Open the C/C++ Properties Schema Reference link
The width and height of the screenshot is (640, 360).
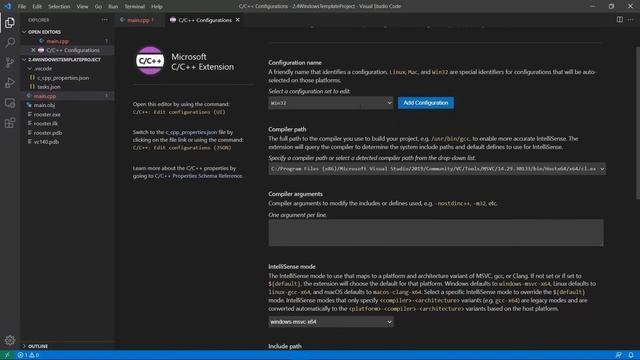coord(198,176)
